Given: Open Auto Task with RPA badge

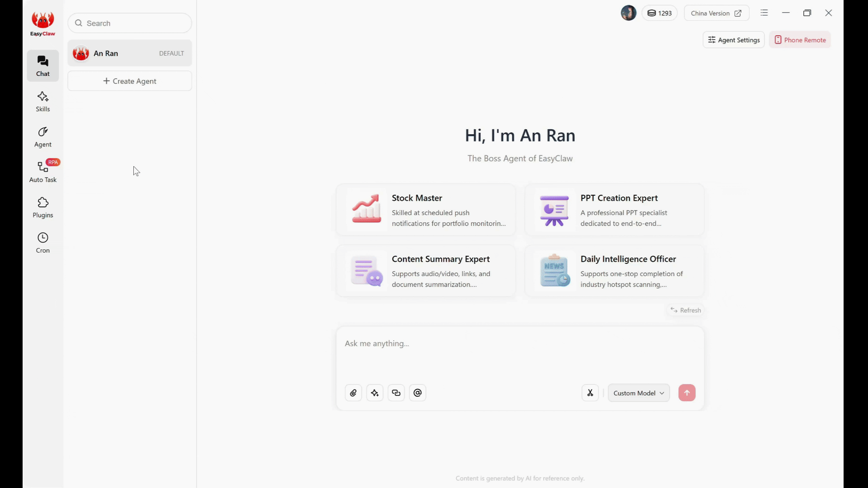Looking at the screenshot, I should (43, 172).
